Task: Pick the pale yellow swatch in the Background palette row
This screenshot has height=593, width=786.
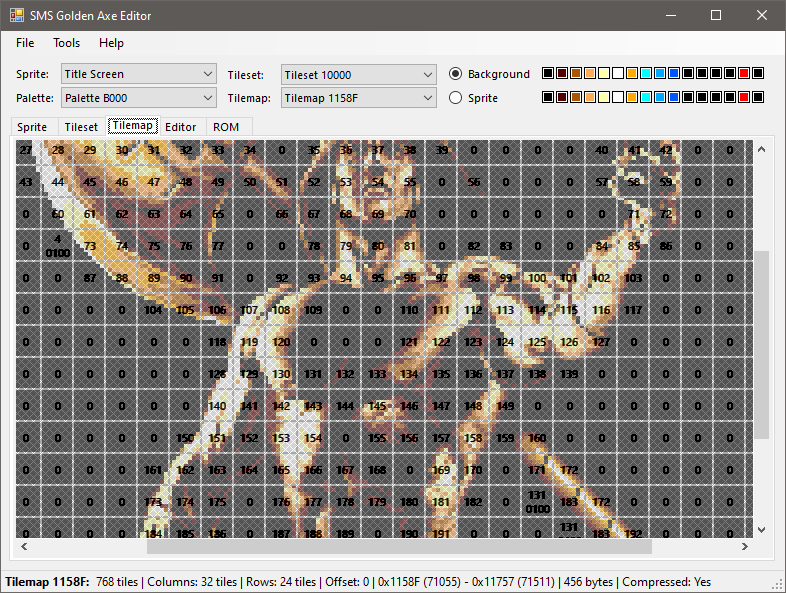Action: [604, 74]
